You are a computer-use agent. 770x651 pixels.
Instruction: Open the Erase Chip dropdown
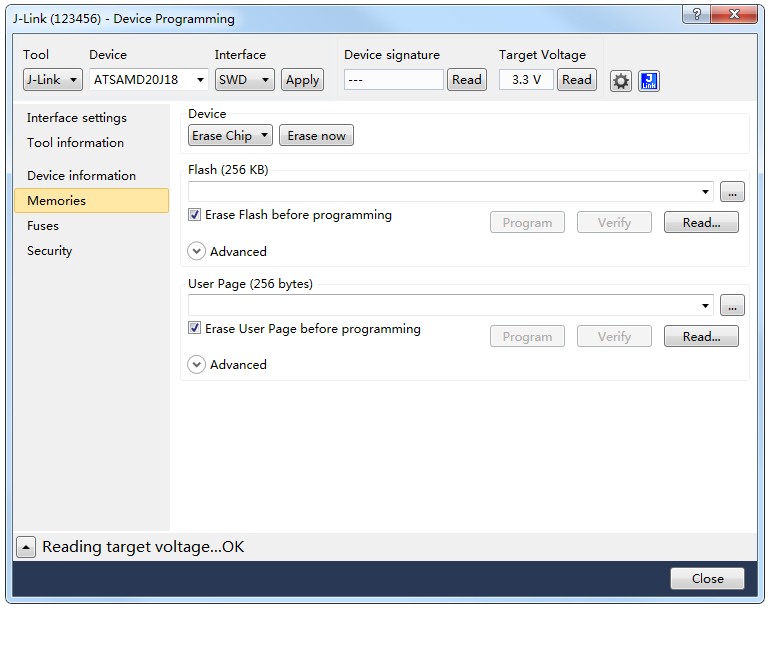click(x=230, y=136)
